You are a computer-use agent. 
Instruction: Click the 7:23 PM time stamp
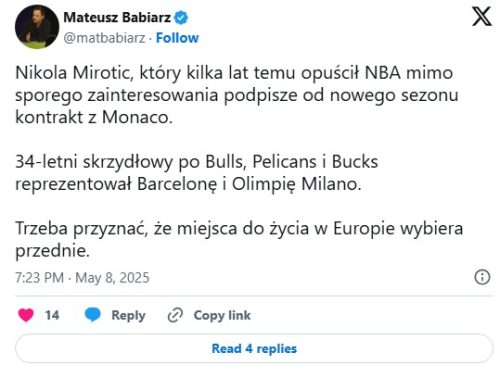[39, 278]
